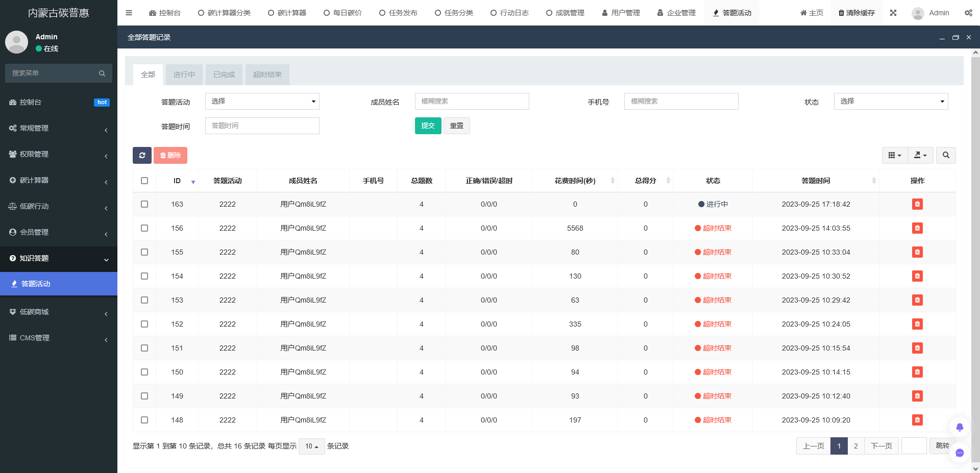Screen dimensions: 980x473
Task: Collapse 知识答题 sidebar menu
Action: point(59,258)
